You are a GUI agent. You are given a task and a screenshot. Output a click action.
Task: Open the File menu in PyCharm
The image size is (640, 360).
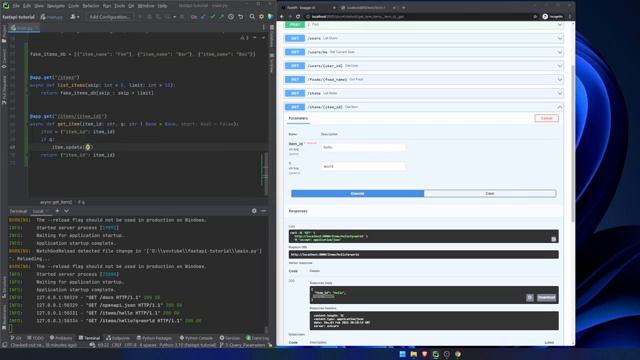click(16, 6)
